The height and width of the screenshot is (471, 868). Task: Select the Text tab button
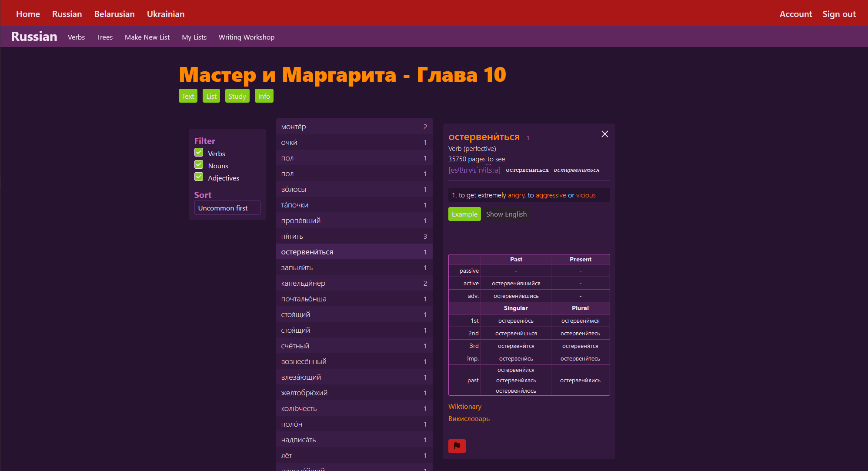(x=188, y=96)
